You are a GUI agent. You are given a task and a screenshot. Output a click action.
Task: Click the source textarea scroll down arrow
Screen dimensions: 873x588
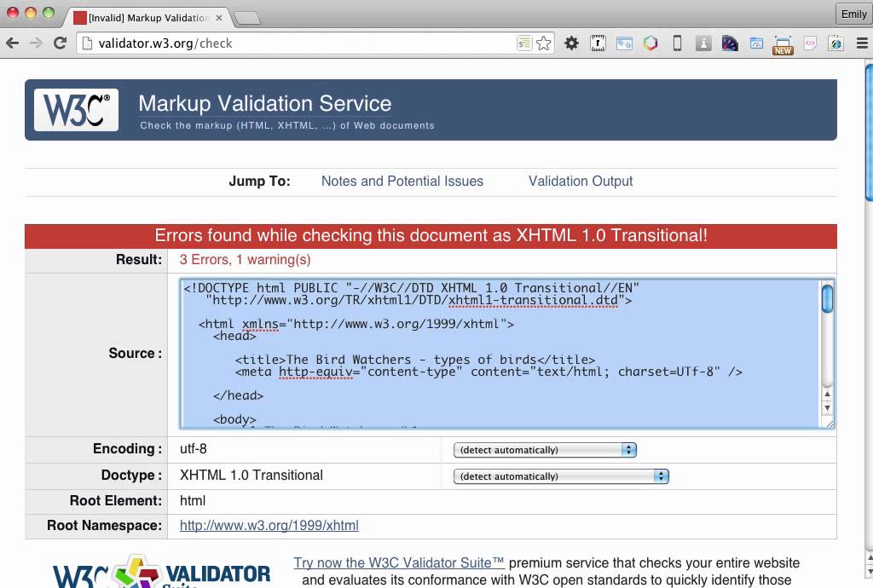[827, 407]
